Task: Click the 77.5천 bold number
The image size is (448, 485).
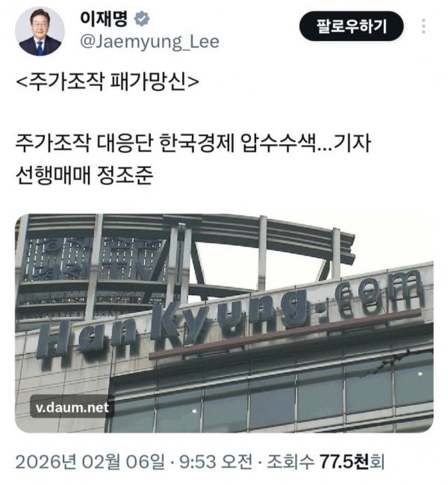Action: tap(344, 462)
